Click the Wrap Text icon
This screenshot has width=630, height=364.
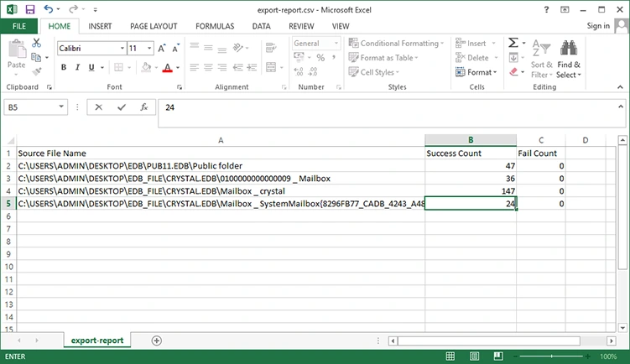tap(271, 48)
